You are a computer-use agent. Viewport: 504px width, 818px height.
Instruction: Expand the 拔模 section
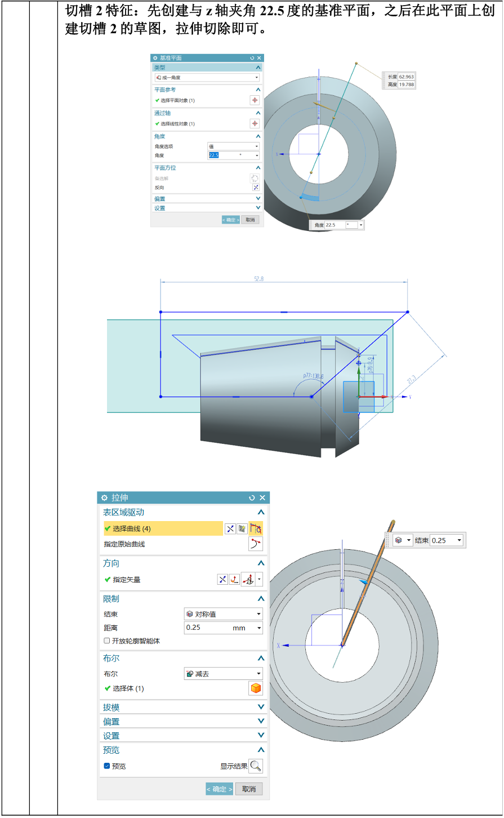[261, 707]
